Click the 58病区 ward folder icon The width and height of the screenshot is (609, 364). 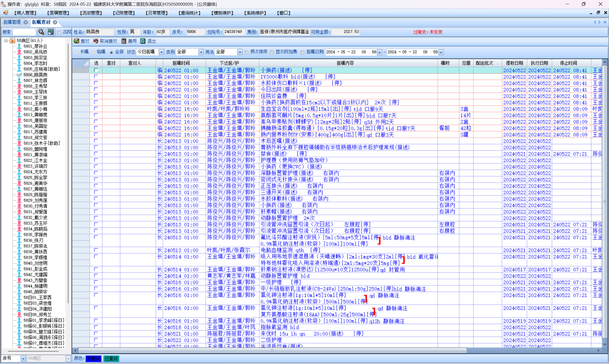click(12, 40)
